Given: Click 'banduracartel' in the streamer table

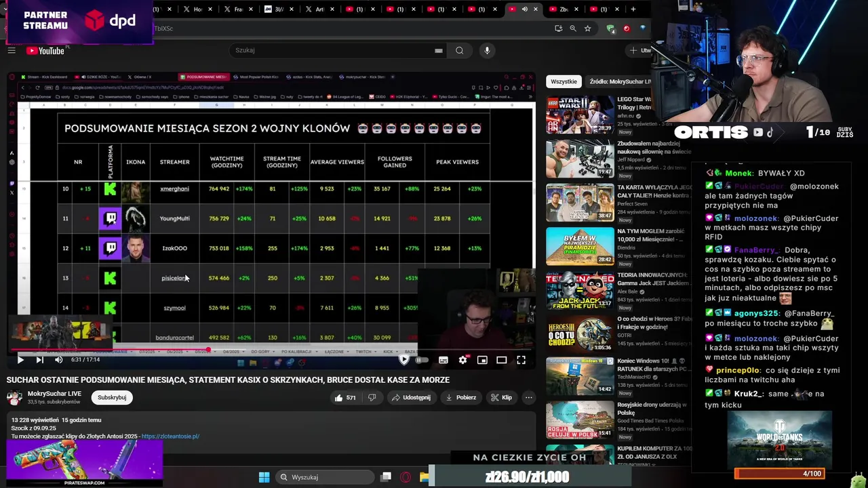Looking at the screenshot, I should click(174, 338).
